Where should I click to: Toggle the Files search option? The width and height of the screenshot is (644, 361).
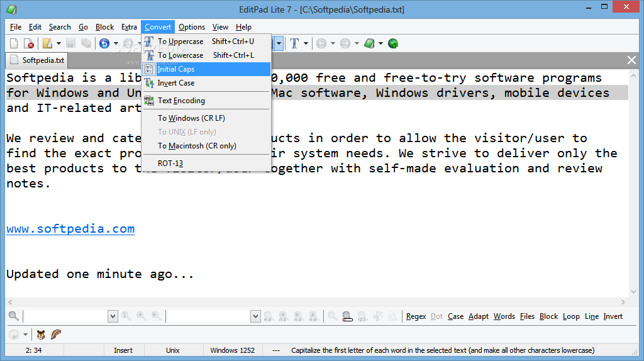[527, 316]
